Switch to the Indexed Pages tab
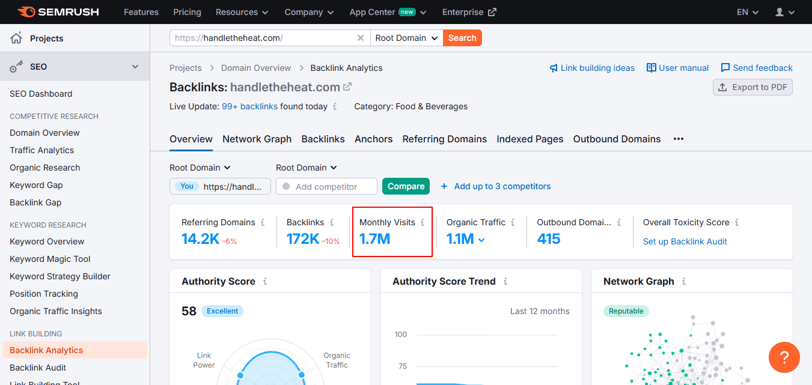This screenshot has height=385, width=812. tap(530, 139)
